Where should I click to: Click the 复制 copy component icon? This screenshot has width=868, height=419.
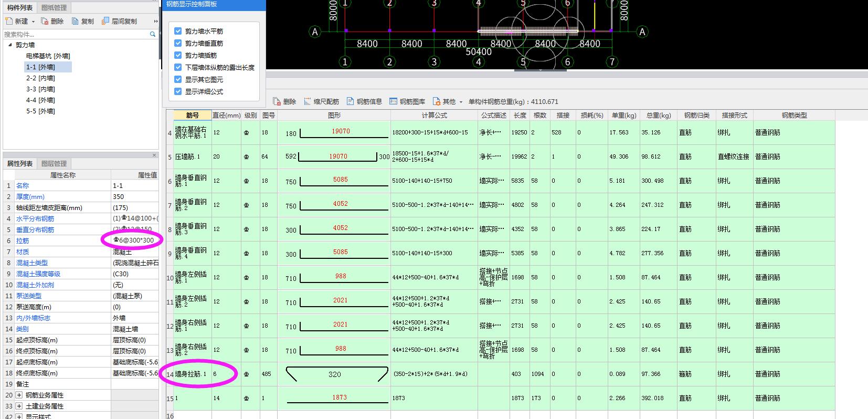point(76,22)
